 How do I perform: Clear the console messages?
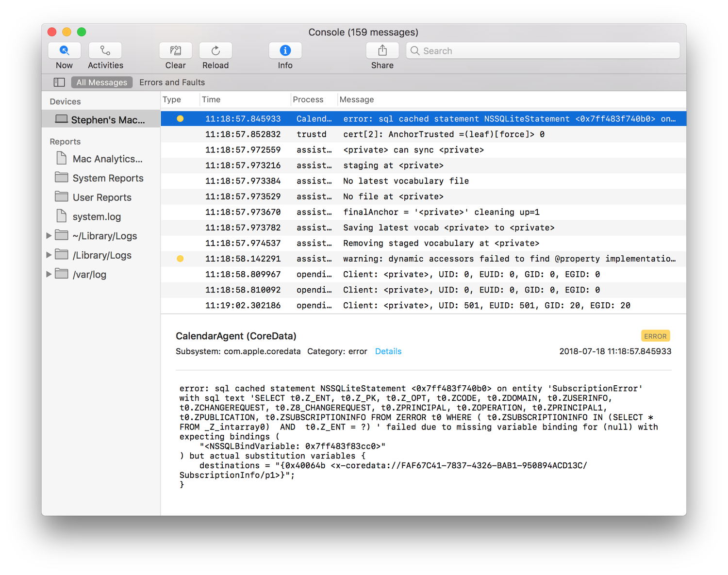point(175,51)
